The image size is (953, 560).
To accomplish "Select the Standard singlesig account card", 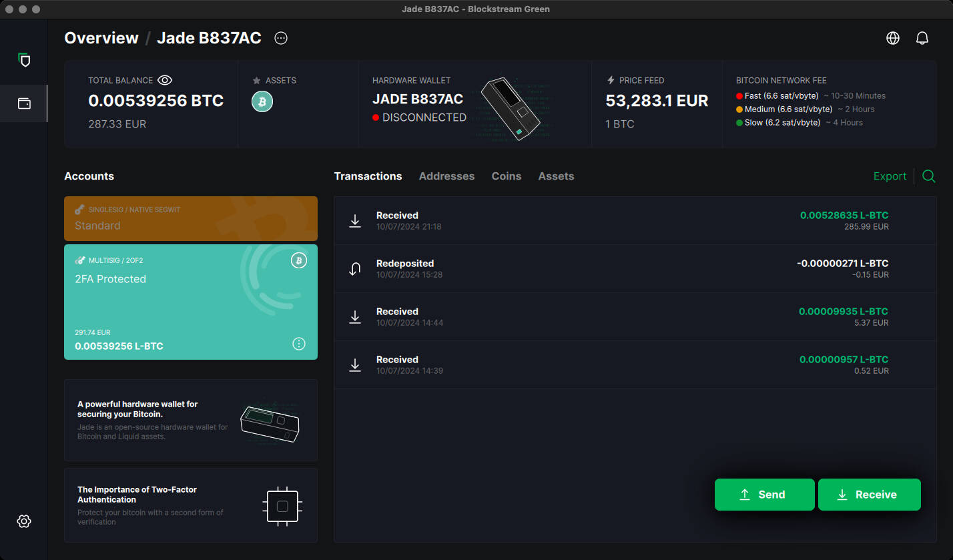I will click(191, 218).
